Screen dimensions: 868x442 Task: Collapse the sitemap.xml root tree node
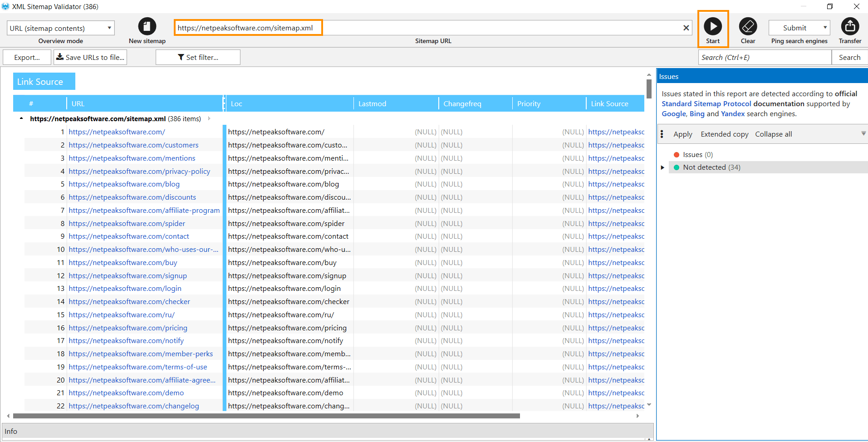(x=21, y=118)
